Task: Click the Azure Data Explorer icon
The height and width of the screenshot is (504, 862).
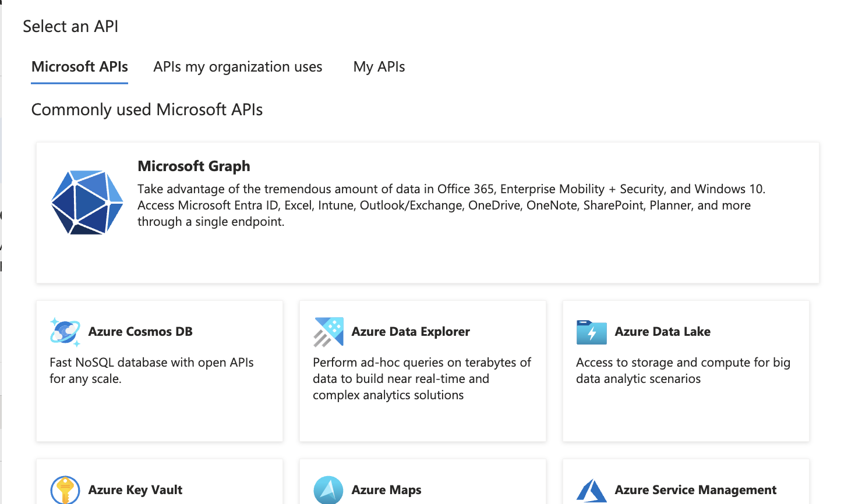Action: 328,332
